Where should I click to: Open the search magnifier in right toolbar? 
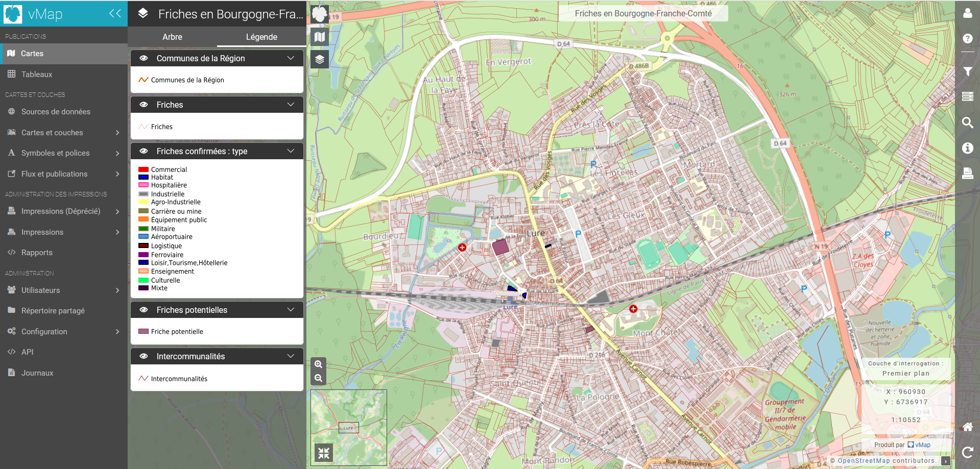967,122
